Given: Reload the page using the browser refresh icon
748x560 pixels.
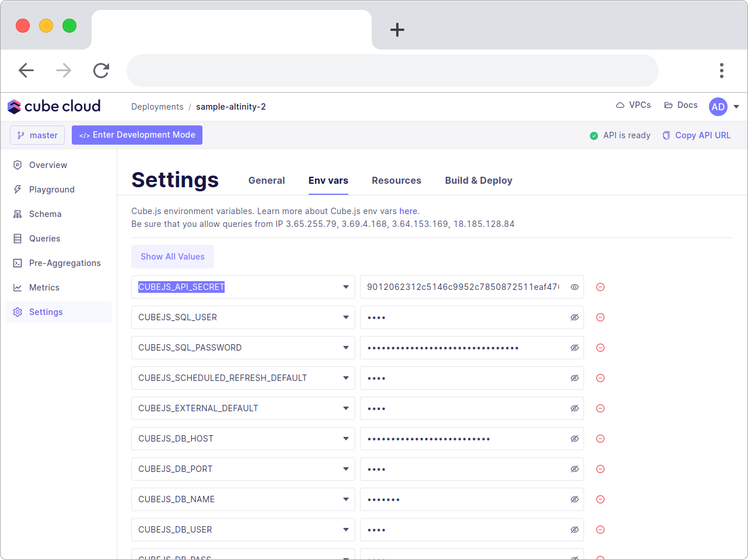Looking at the screenshot, I should [x=102, y=71].
